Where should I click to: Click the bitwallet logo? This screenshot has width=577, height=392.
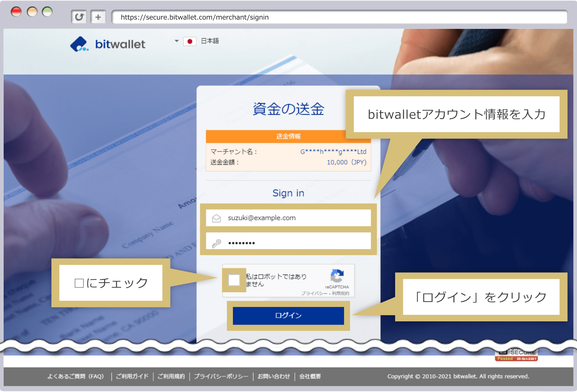[108, 44]
